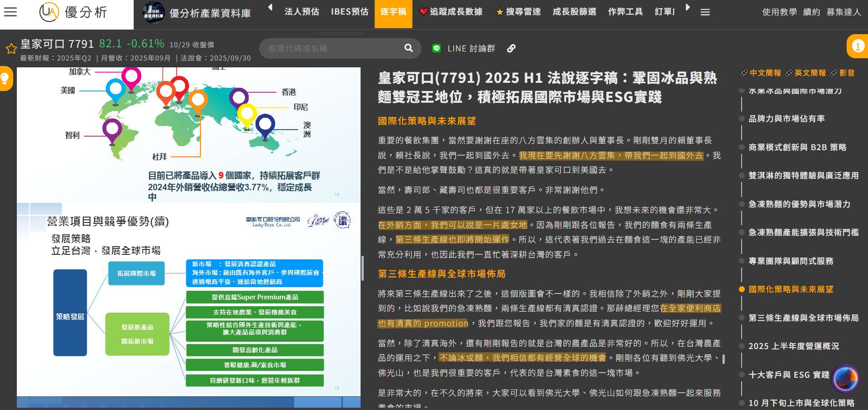Jump to 第三條生產線與全球市場佈局 section
The width and height of the screenshot is (868, 410).
pos(803,318)
